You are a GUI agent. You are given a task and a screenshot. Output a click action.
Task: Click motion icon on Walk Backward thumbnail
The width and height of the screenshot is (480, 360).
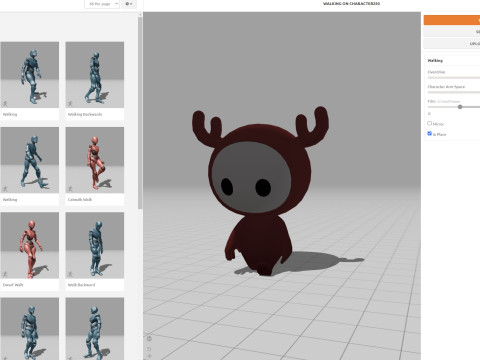point(70,274)
